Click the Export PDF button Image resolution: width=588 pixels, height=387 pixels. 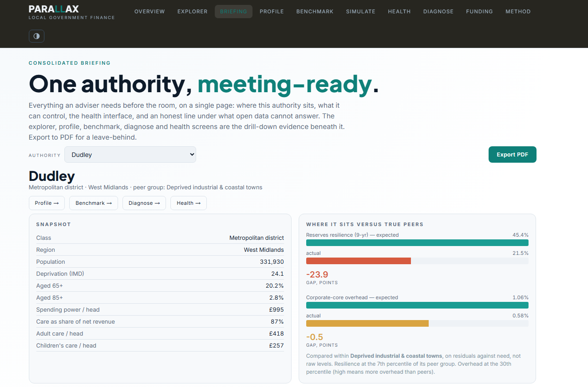pos(512,155)
